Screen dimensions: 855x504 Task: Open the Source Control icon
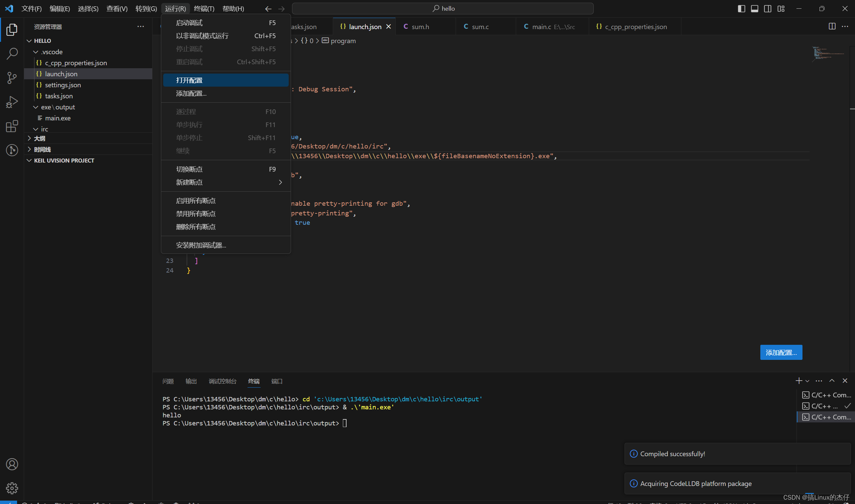12,78
